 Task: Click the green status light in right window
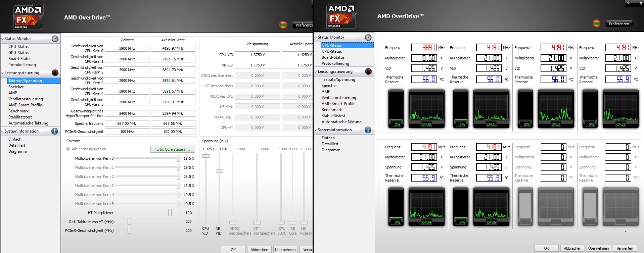[597, 23]
